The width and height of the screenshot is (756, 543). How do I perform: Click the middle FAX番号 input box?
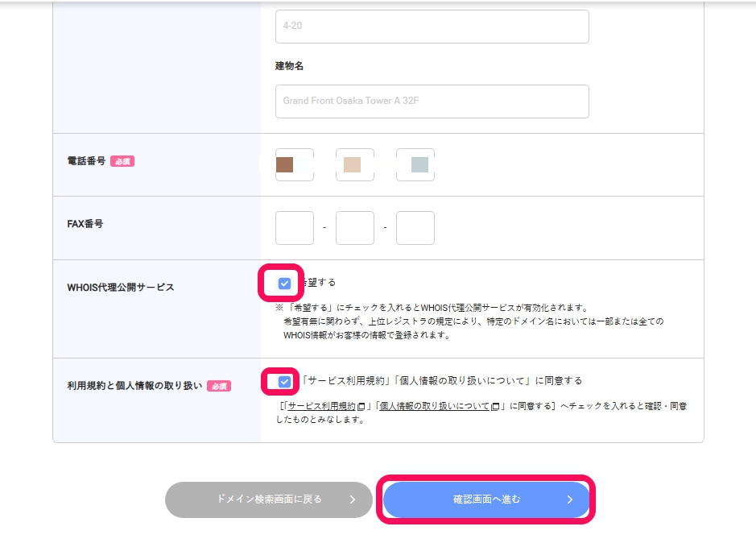tap(354, 227)
